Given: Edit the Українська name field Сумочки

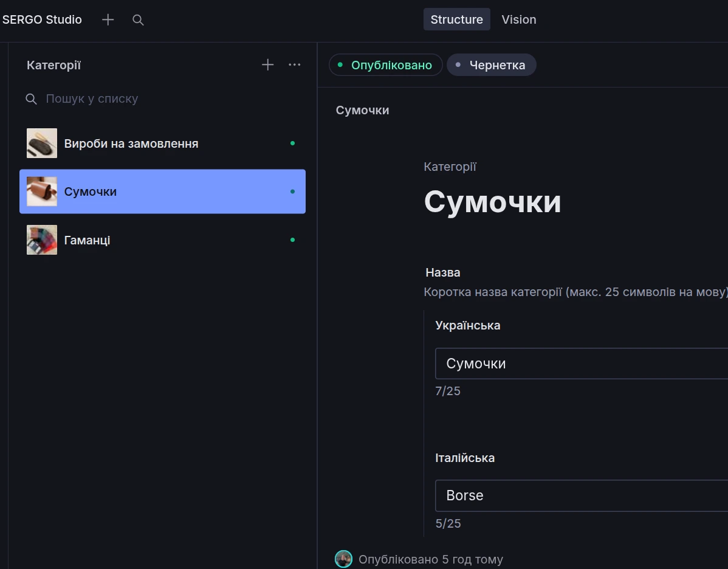Looking at the screenshot, I should pyautogui.click(x=582, y=364).
